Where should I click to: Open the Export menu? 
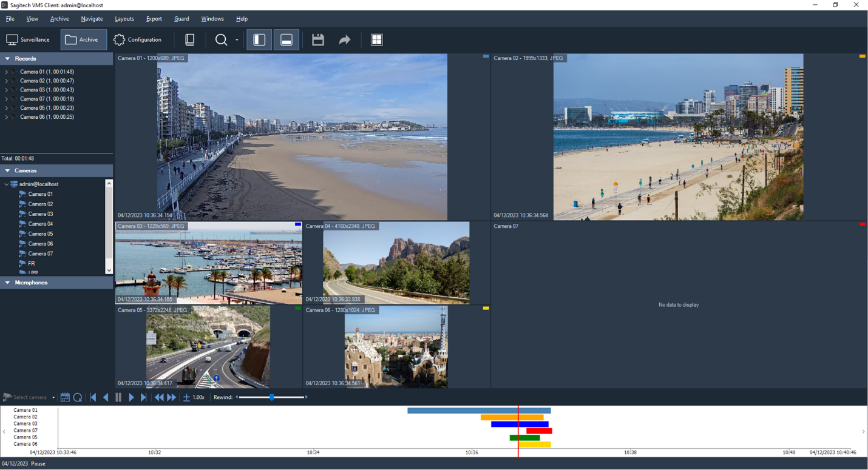(154, 19)
